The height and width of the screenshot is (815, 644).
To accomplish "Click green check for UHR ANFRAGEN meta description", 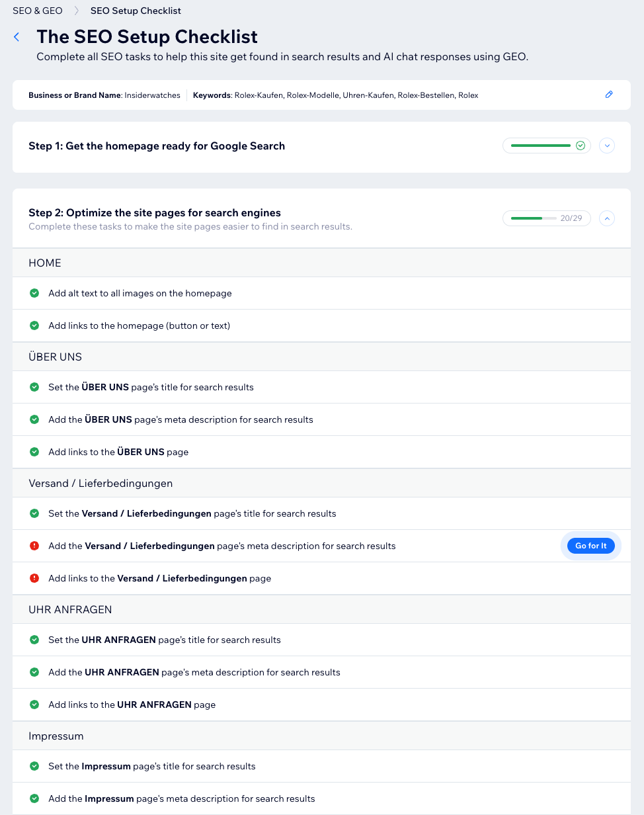I will [34, 672].
